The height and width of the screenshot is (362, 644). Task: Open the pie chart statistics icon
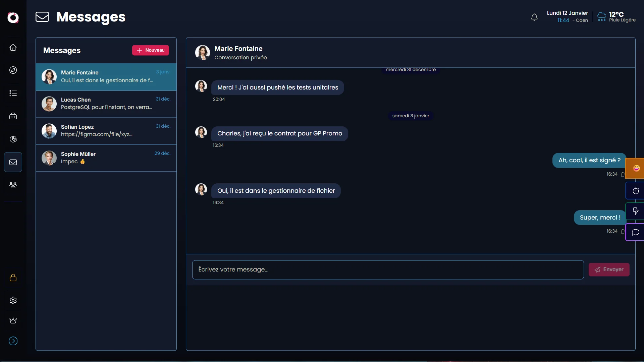coord(13,139)
